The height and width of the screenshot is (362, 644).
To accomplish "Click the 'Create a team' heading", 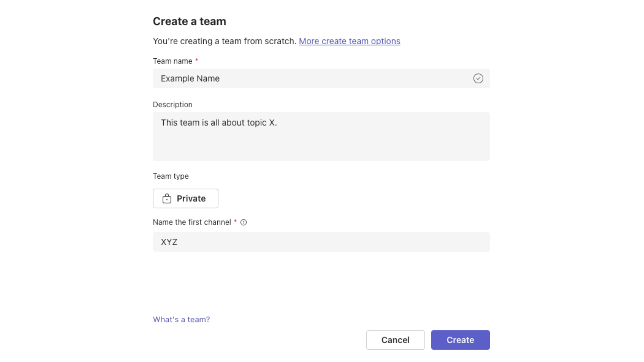I will click(190, 21).
